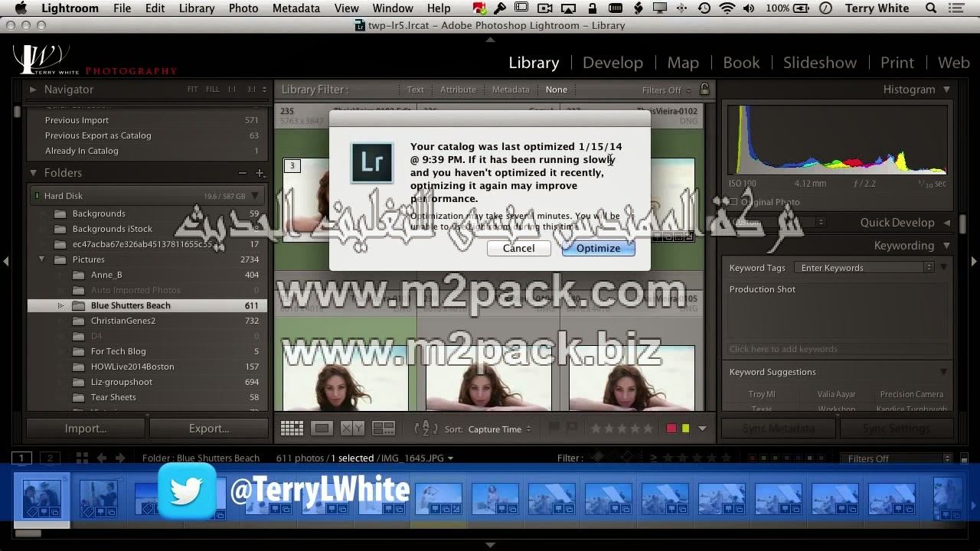
Task: Open the Slideshow module
Action: pyautogui.click(x=820, y=63)
